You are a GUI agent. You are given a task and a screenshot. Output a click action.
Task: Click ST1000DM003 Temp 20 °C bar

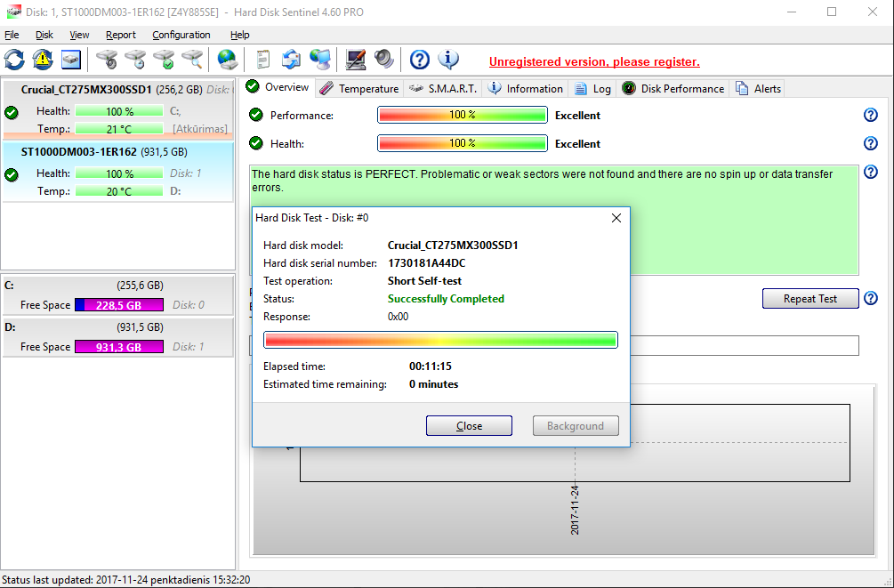tap(119, 191)
